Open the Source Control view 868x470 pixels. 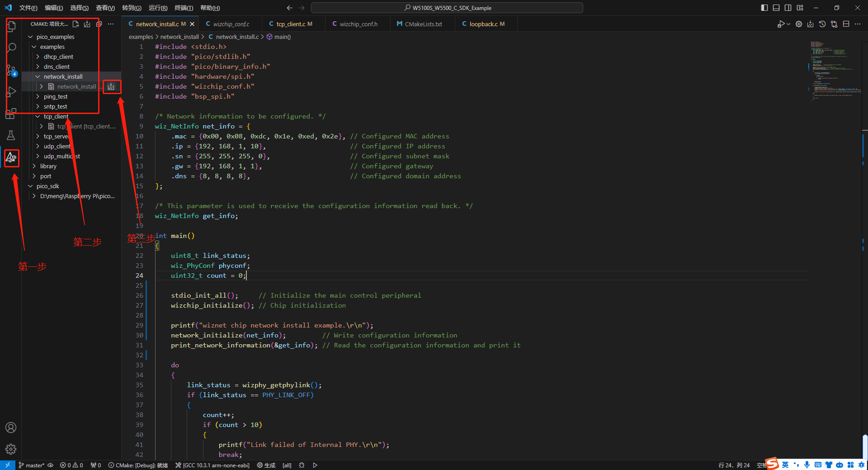point(11,70)
